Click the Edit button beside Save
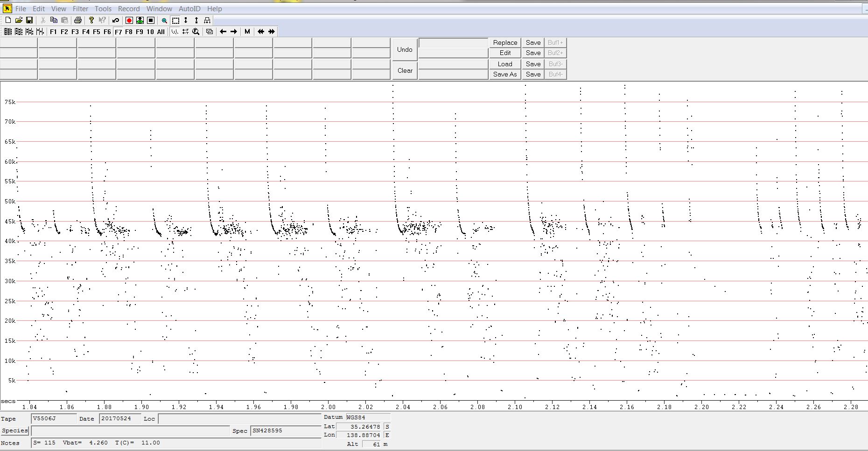 point(505,53)
